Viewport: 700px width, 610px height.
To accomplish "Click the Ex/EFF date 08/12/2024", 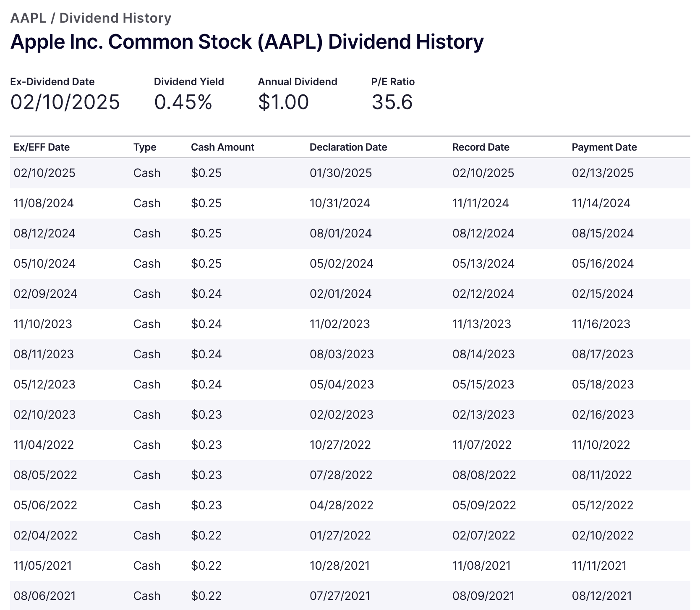I will (x=44, y=234).
